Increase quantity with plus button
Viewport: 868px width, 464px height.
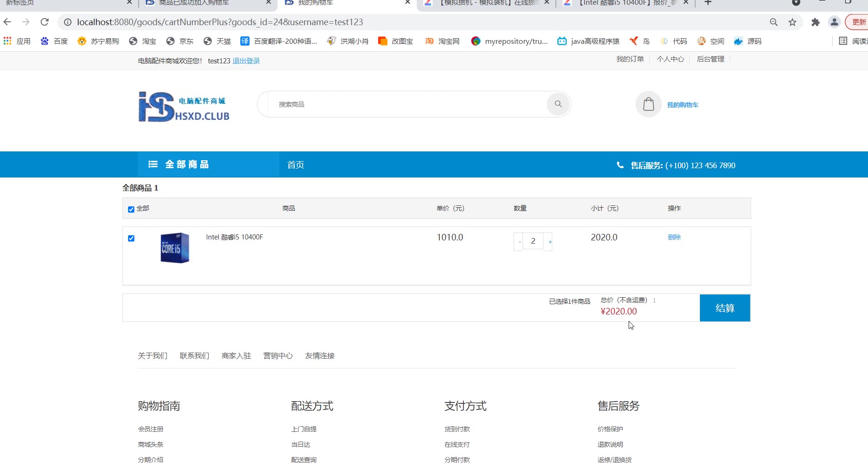point(548,241)
